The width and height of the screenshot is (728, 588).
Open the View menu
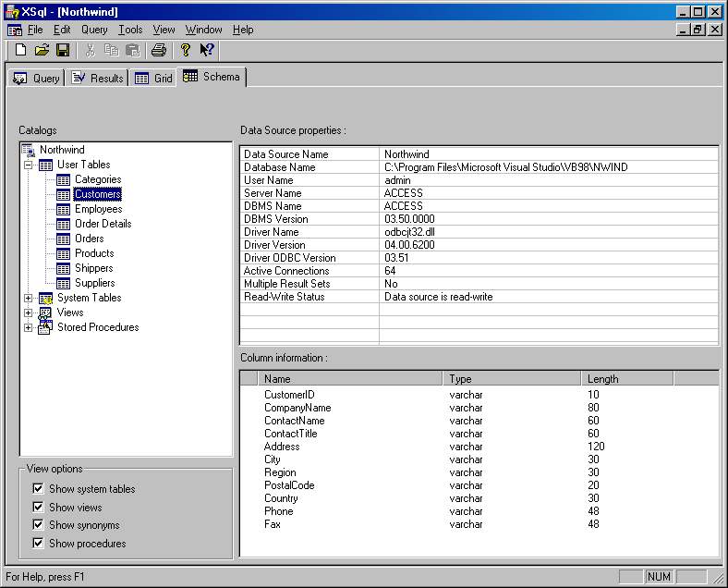coord(164,30)
